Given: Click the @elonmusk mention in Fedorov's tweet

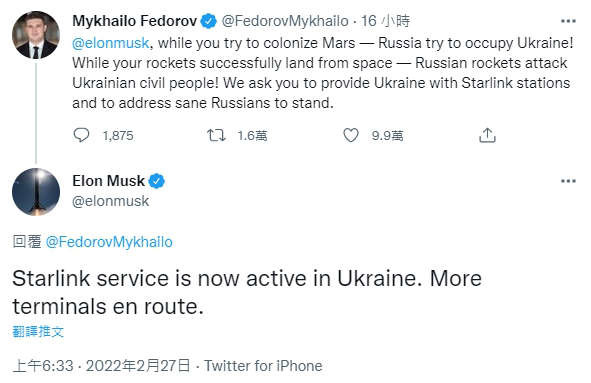Looking at the screenshot, I should (x=111, y=43).
